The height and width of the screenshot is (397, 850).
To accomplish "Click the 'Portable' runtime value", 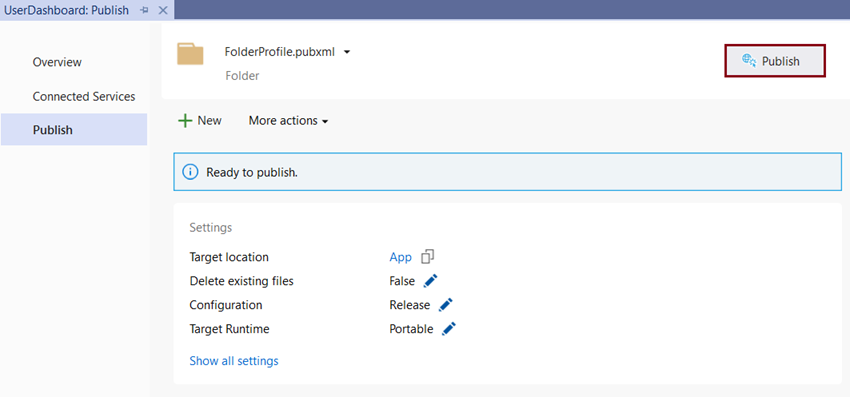I will [x=411, y=329].
